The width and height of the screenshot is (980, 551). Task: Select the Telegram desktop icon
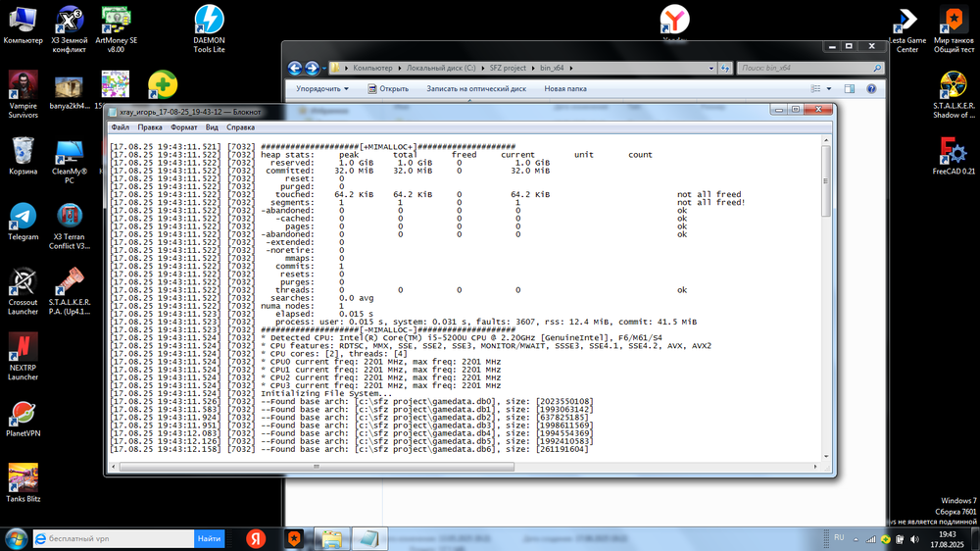coord(23,221)
